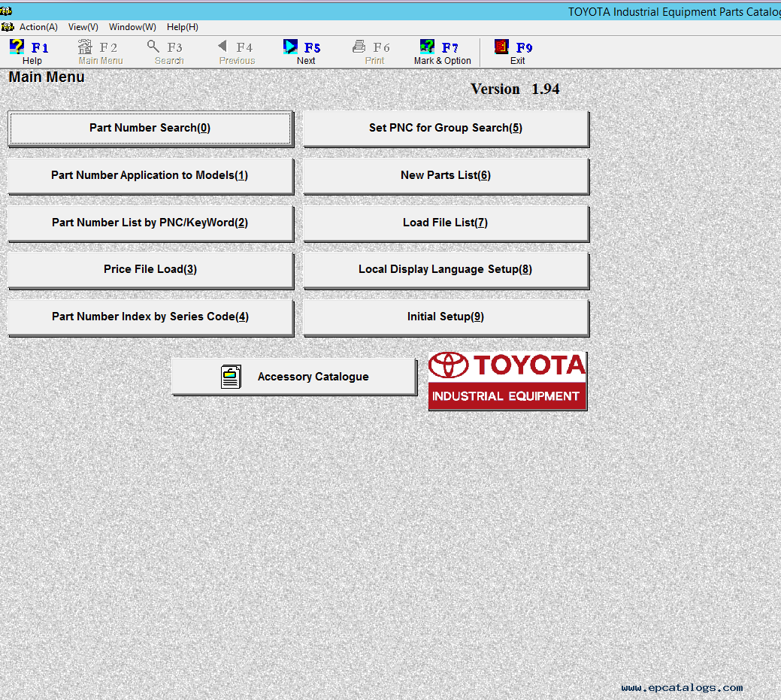Click the F9 Exit icon
781x700 pixels.
pos(501,47)
